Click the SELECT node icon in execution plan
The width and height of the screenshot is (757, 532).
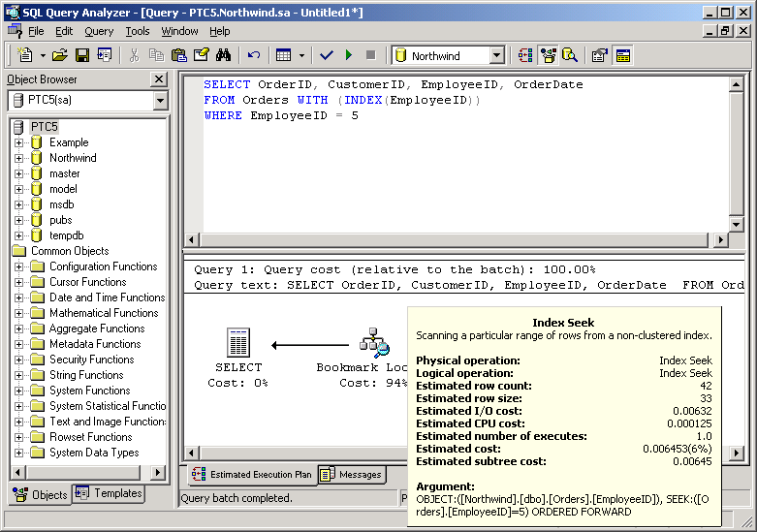(238, 343)
